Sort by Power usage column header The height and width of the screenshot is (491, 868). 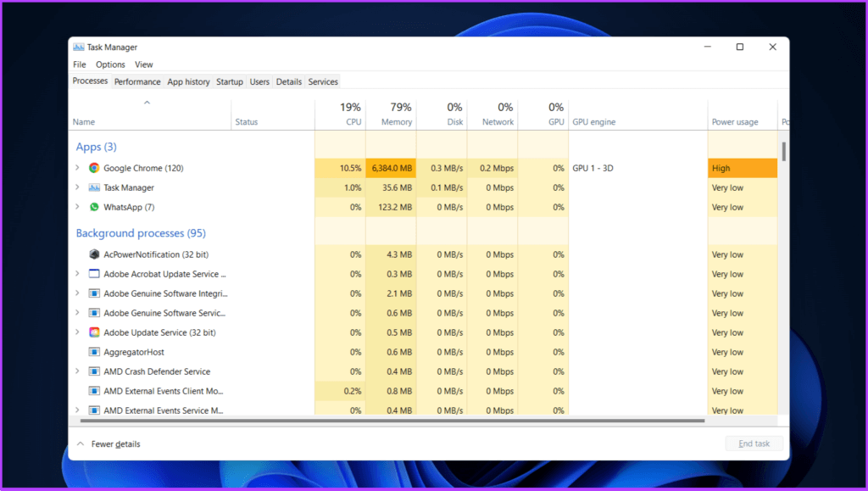[743, 114]
